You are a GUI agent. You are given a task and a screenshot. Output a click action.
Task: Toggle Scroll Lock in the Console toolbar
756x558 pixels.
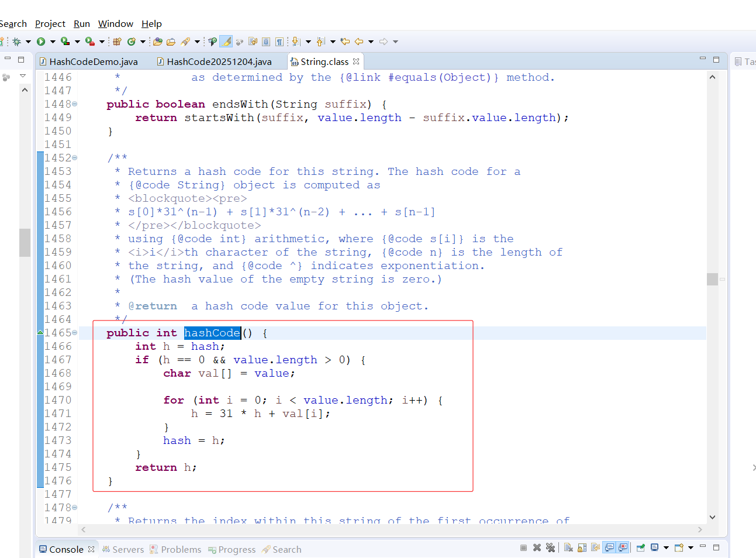click(x=581, y=547)
